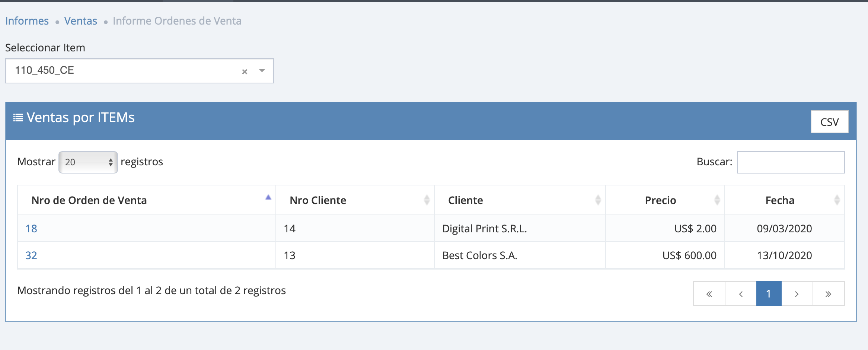Open sales order number 18
The image size is (868, 350).
31,229
